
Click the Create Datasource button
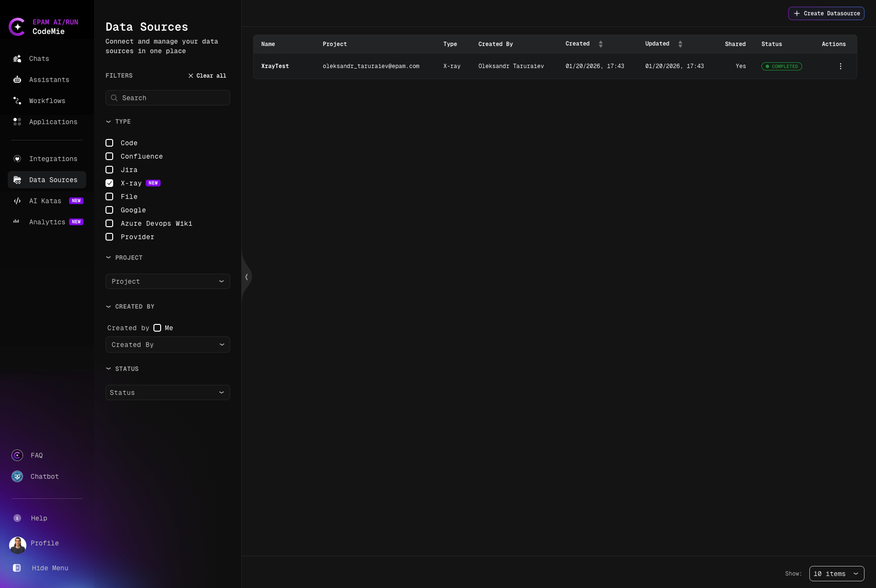click(x=826, y=13)
